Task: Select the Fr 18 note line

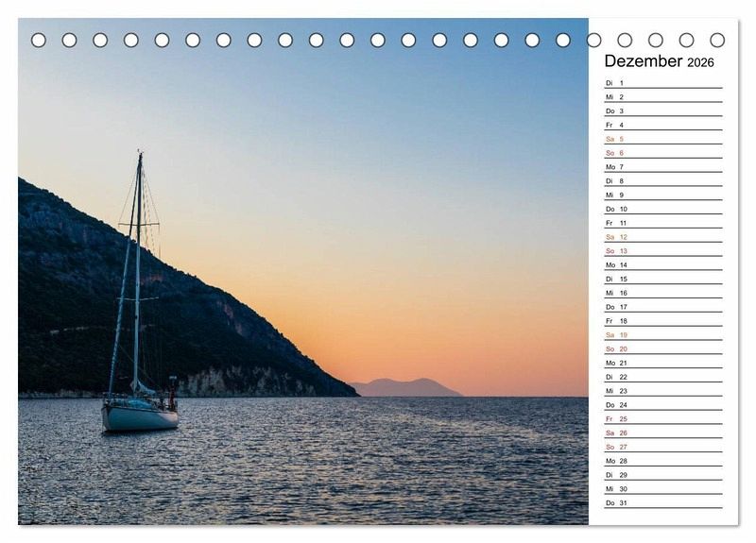Action: [662, 321]
